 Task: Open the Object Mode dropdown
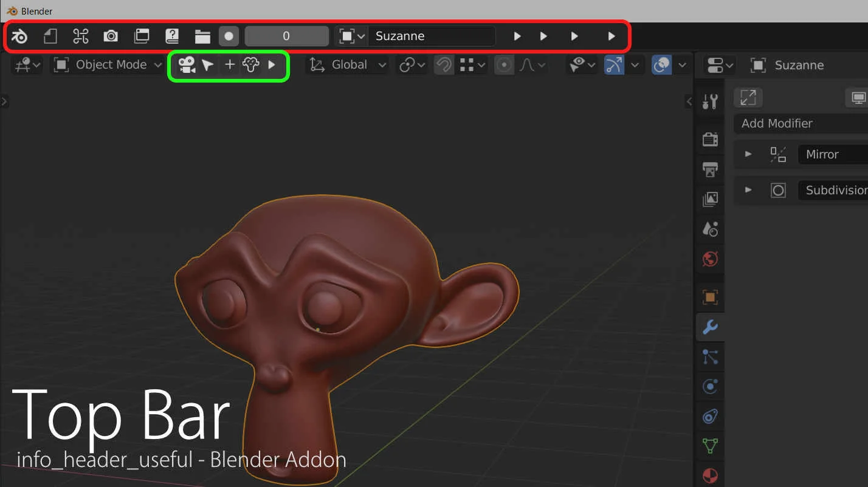(x=106, y=65)
